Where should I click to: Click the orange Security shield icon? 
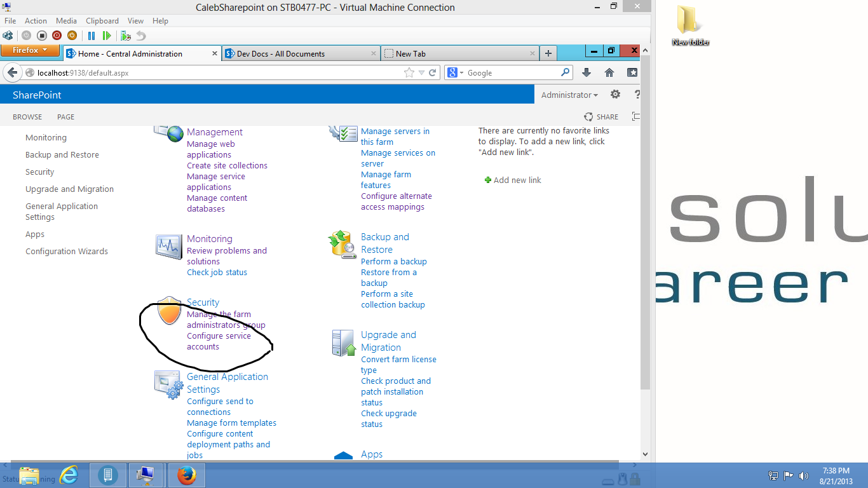click(170, 310)
